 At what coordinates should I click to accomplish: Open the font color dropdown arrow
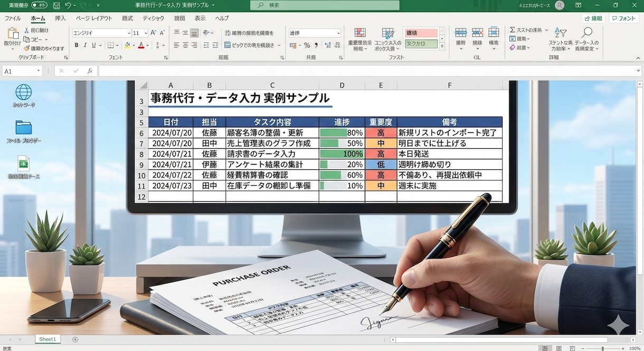click(148, 46)
